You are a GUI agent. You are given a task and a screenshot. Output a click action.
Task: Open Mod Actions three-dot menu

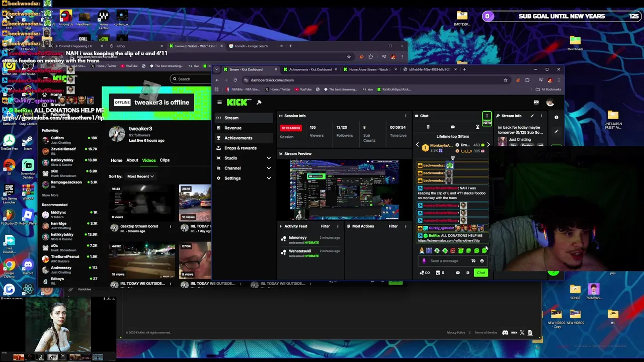[x=406, y=226]
